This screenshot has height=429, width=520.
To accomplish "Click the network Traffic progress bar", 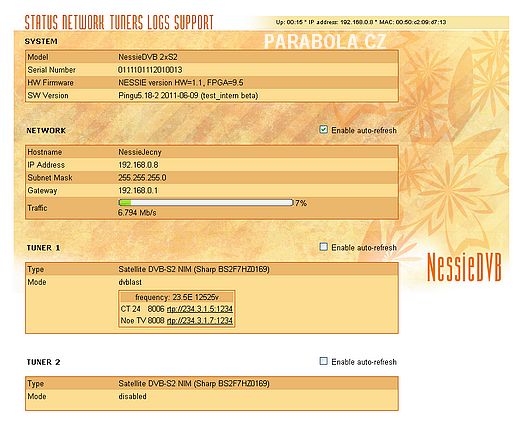I will click(206, 202).
